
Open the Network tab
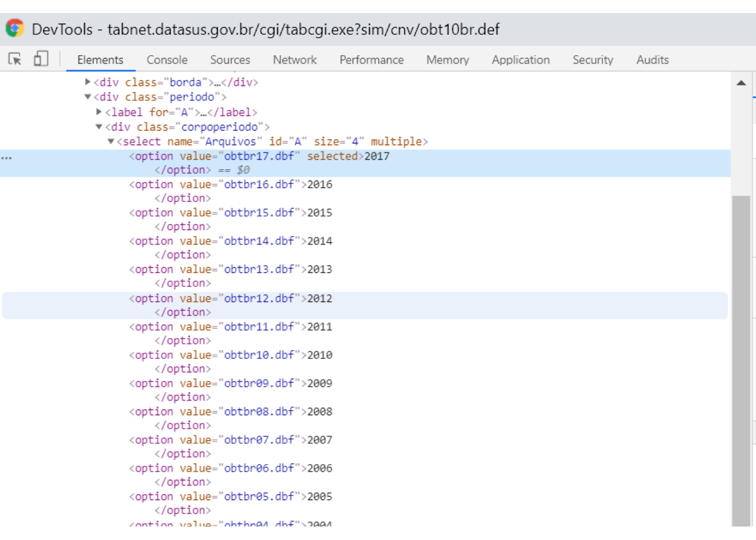tap(294, 60)
